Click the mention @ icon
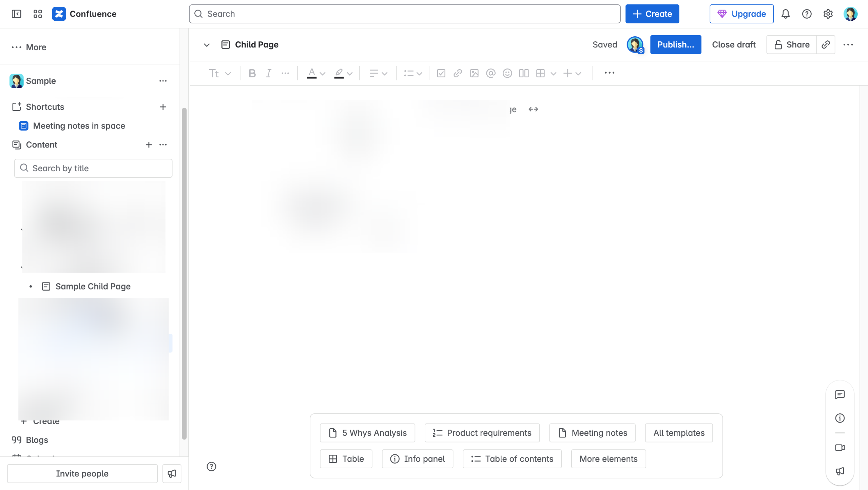Viewport: 868px width, 490px height. click(x=490, y=73)
